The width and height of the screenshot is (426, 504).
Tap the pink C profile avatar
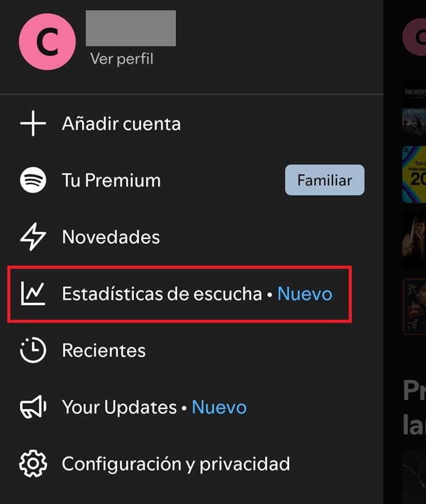pyautogui.click(x=47, y=42)
